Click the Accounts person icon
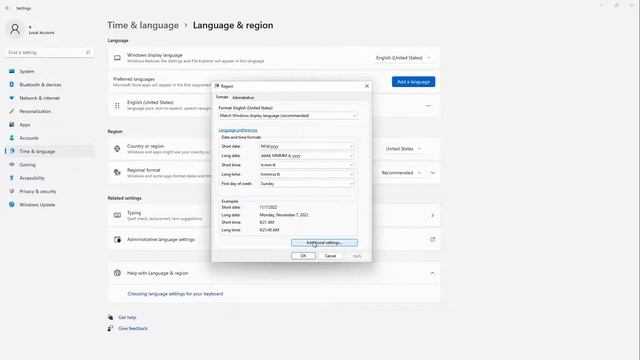 pyautogui.click(x=12, y=138)
